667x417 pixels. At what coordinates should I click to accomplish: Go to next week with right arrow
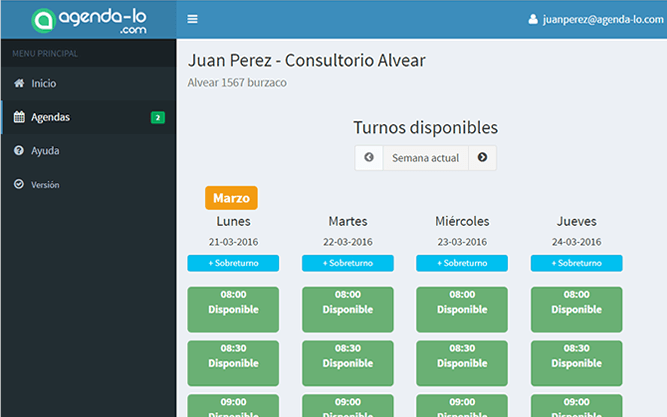(482, 158)
